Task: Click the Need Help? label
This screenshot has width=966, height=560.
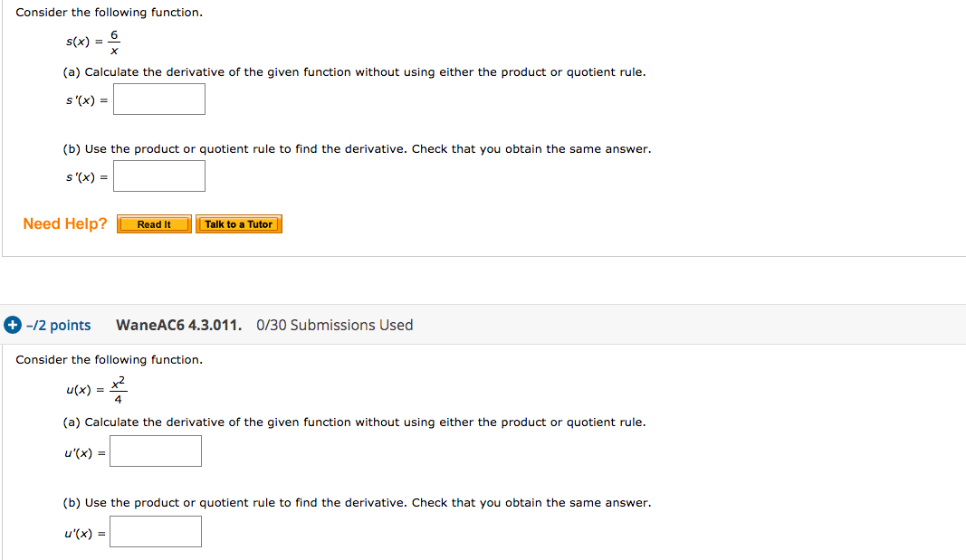Action: 64,224
